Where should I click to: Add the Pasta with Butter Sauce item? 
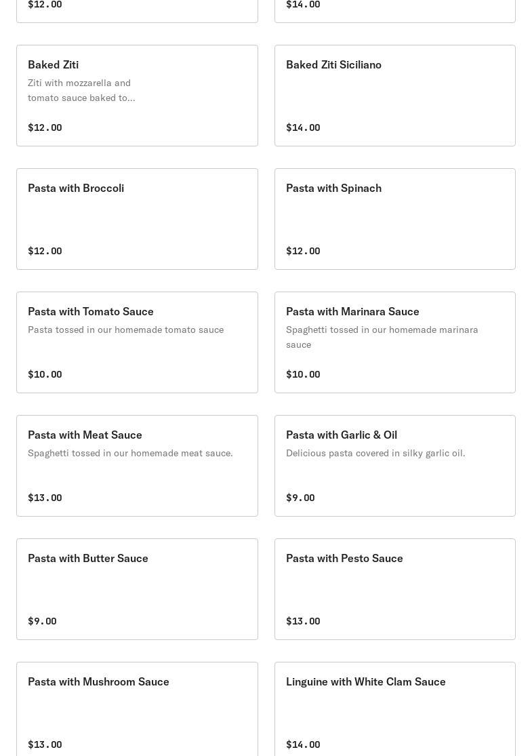click(x=137, y=589)
